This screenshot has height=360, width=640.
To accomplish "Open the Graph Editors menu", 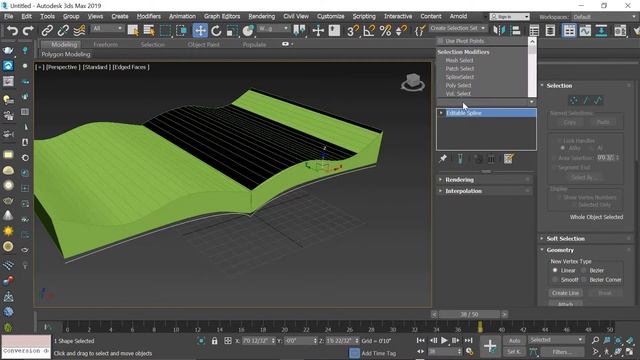I will (222, 16).
